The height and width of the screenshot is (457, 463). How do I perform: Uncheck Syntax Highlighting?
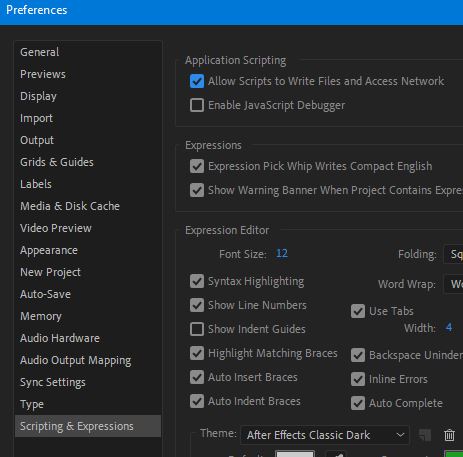click(x=197, y=281)
